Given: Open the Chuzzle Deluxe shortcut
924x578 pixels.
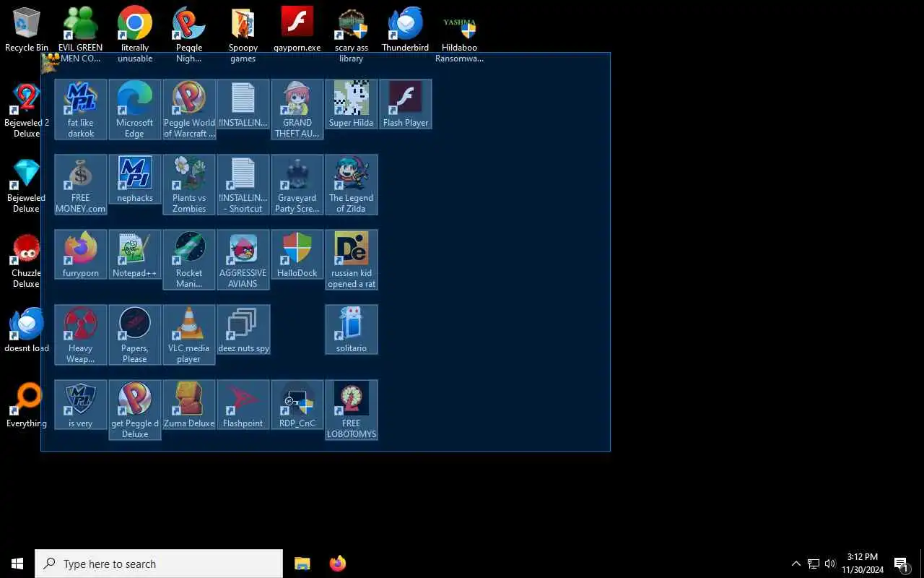Looking at the screenshot, I should [27, 260].
